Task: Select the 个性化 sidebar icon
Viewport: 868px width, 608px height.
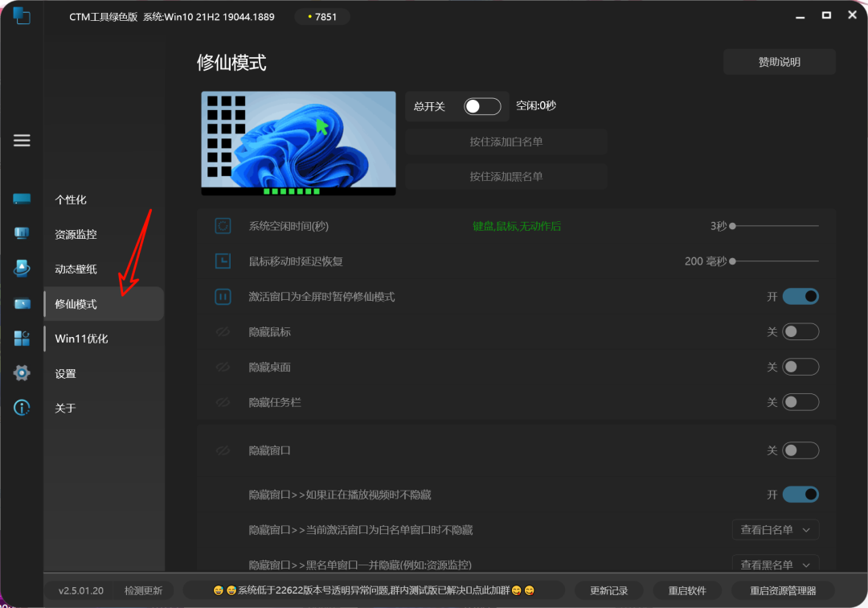Action: [22, 198]
